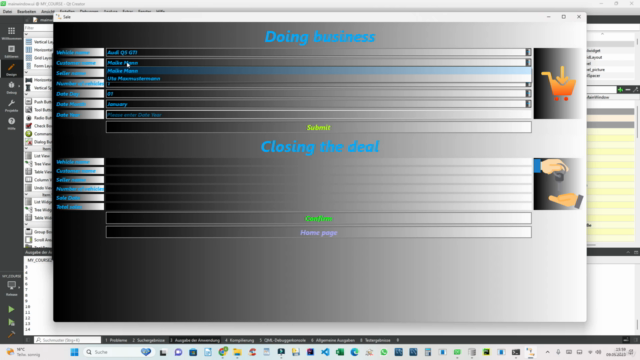The image size is (640, 360).
Task: Select Group Box widget in widget box
Action: [x=39, y=232]
